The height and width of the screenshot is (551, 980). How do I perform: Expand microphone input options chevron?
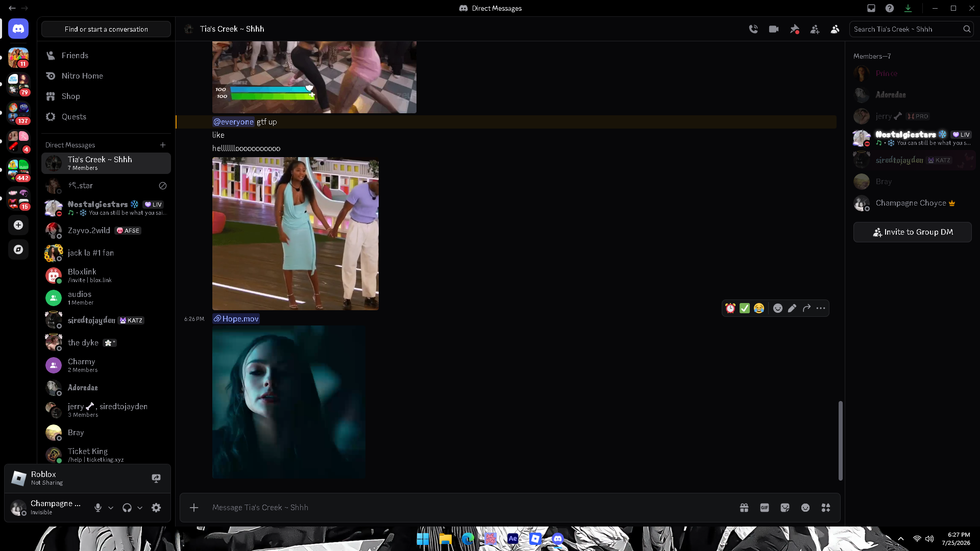pyautogui.click(x=111, y=508)
